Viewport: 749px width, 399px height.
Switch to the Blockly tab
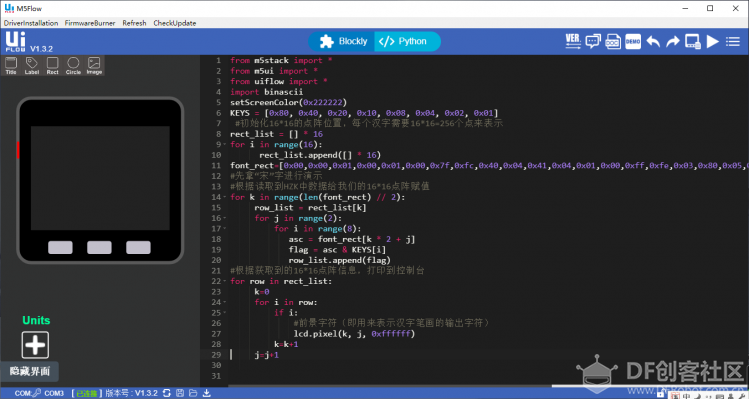(x=343, y=42)
